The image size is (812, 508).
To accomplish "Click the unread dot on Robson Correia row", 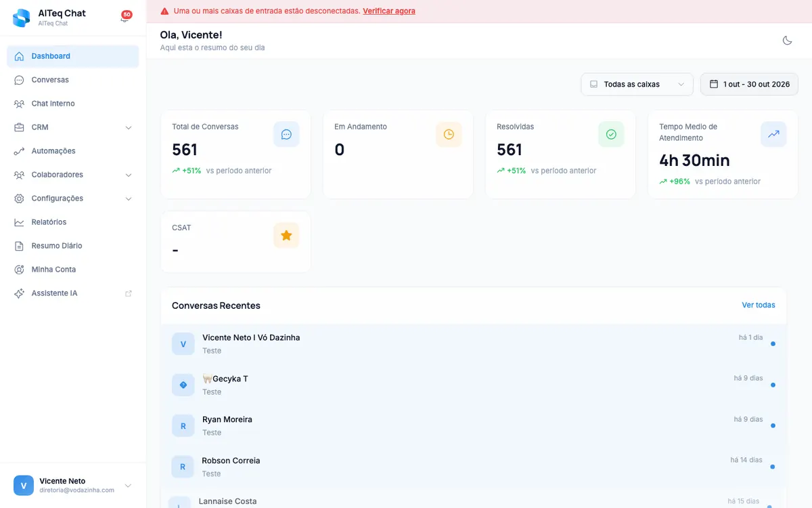I will pos(773,467).
